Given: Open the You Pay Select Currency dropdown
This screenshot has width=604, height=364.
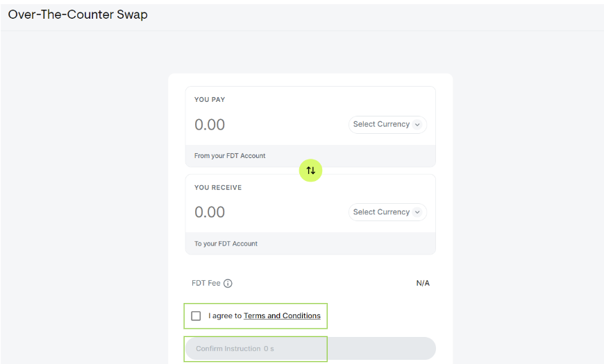Looking at the screenshot, I should (387, 125).
